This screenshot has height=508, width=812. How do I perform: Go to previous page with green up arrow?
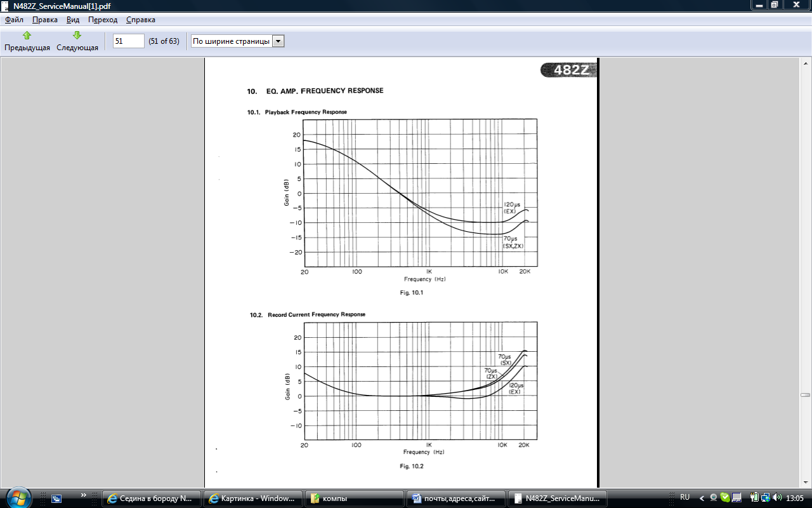pyautogui.click(x=27, y=41)
